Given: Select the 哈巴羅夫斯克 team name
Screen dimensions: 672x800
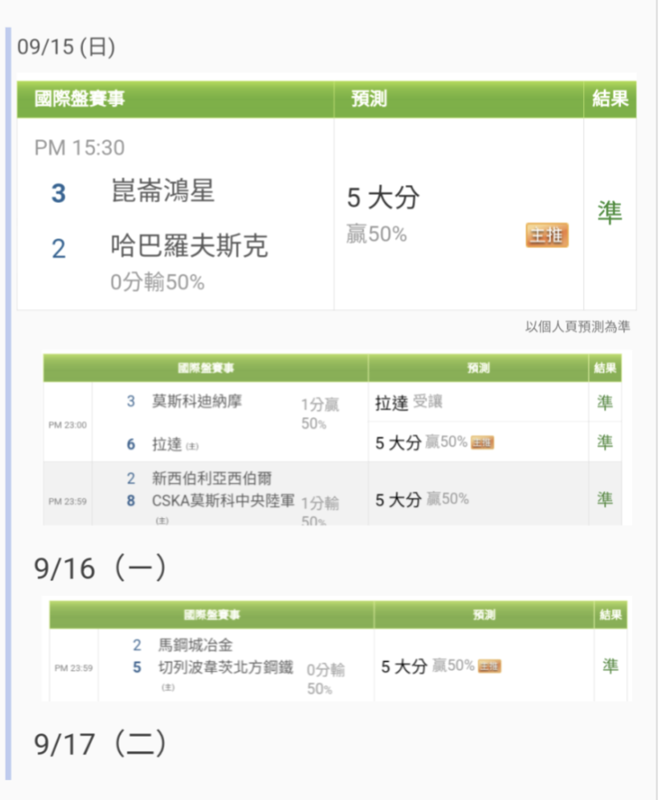Looking at the screenshot, I should (x=189, y=246).
